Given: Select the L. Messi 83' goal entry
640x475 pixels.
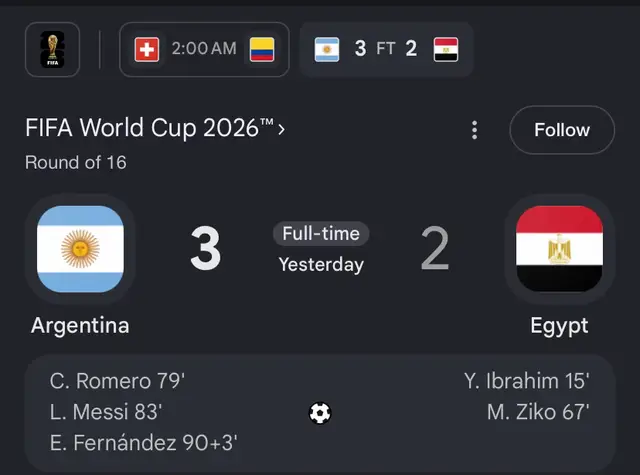Looking at the screenshot, I should point(106,412).
